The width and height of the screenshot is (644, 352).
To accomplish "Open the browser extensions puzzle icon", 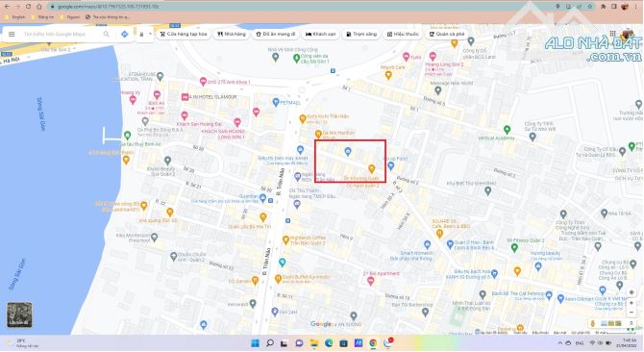I will (604, 7).
